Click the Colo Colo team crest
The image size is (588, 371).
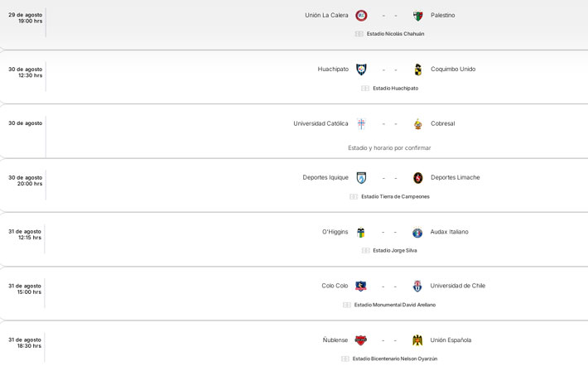(x=361, y=286)
